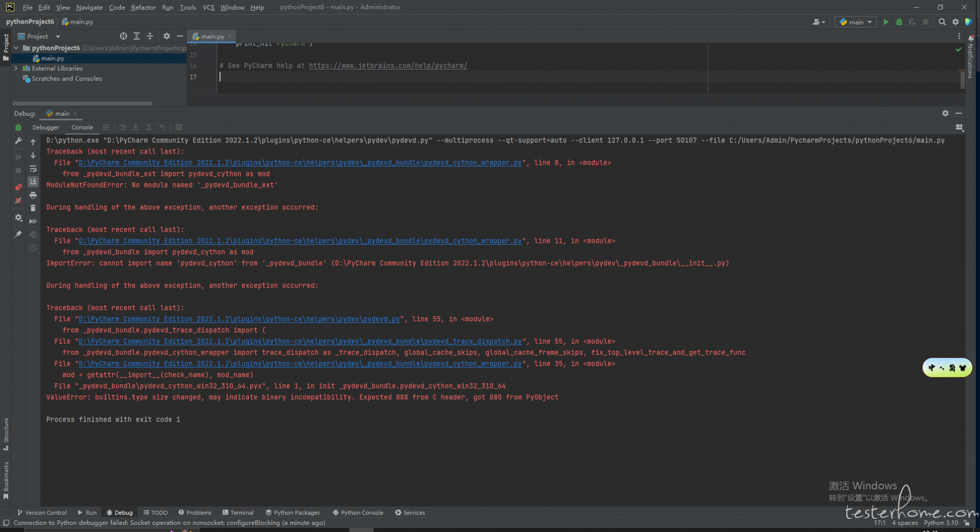
Task: Clear console with trash can icon
Action: click(x=33, y=208)
